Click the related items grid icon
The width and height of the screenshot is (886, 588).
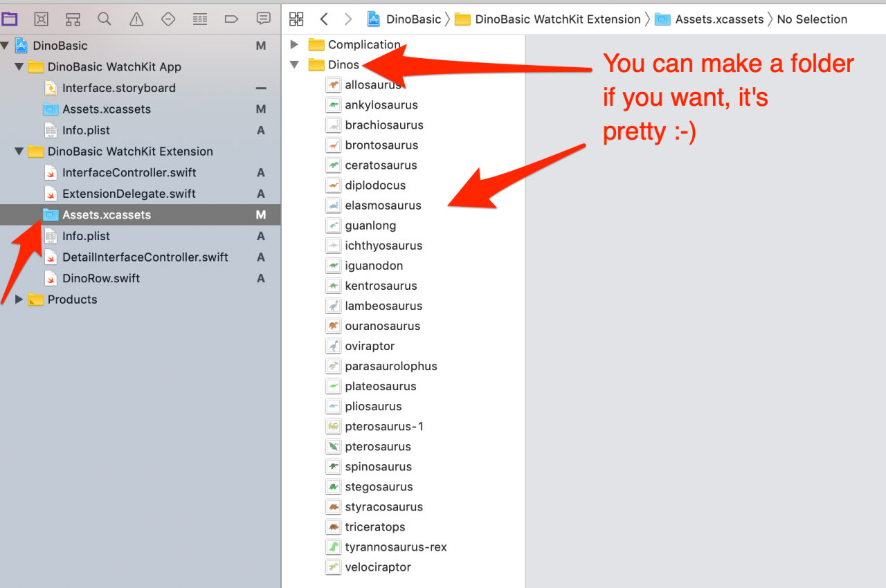[296, 19]
